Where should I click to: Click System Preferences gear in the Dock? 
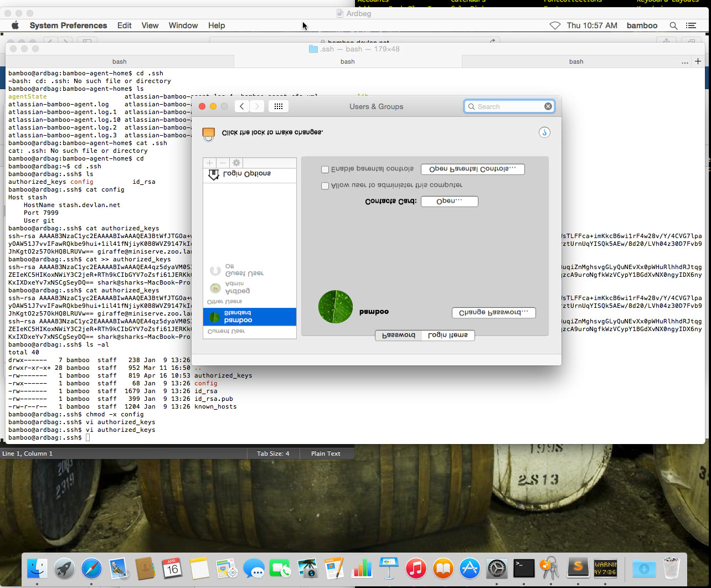pos(497,568)
